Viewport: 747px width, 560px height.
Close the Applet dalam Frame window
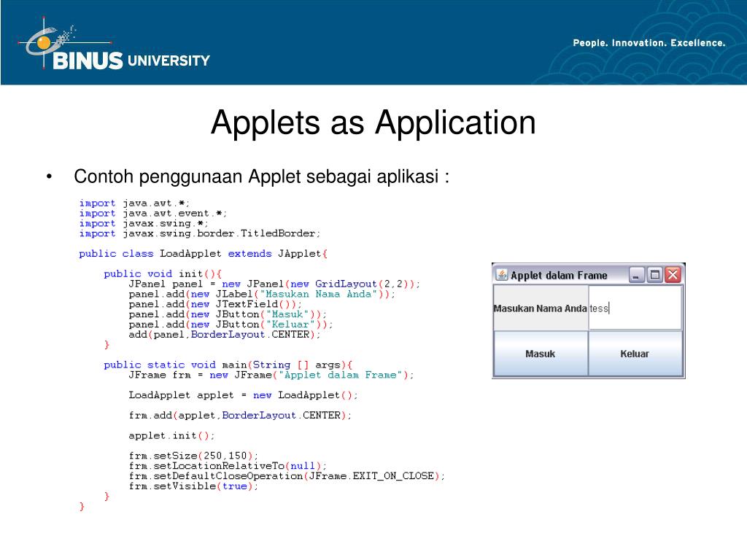[x=673, y=275]
